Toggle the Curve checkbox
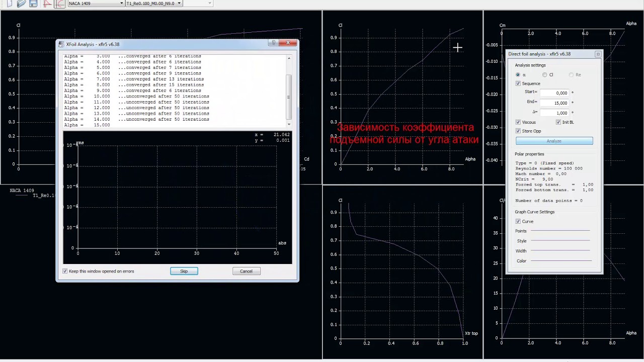Screen dimensions: 644x362 pos(518,221)
